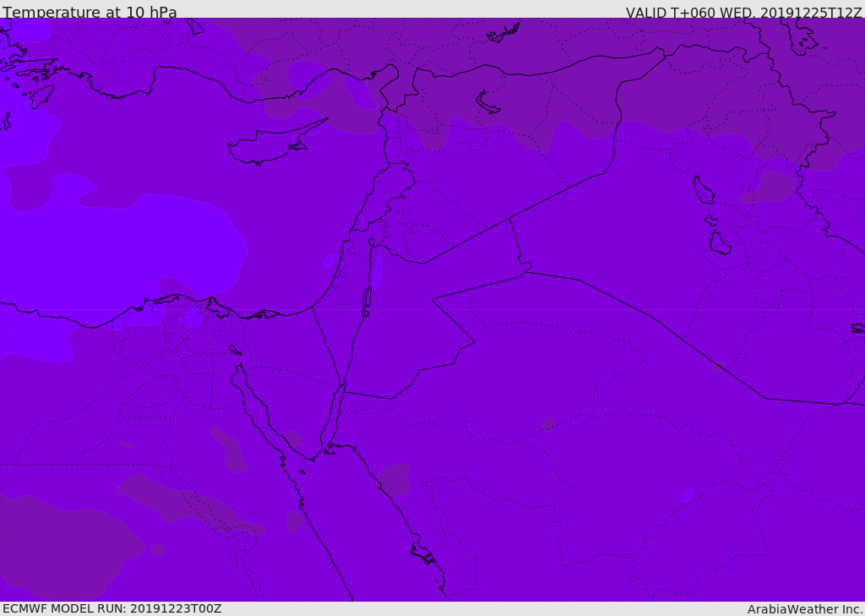Click the ECMWF MODEL RUN footer text

pos(112,608)
